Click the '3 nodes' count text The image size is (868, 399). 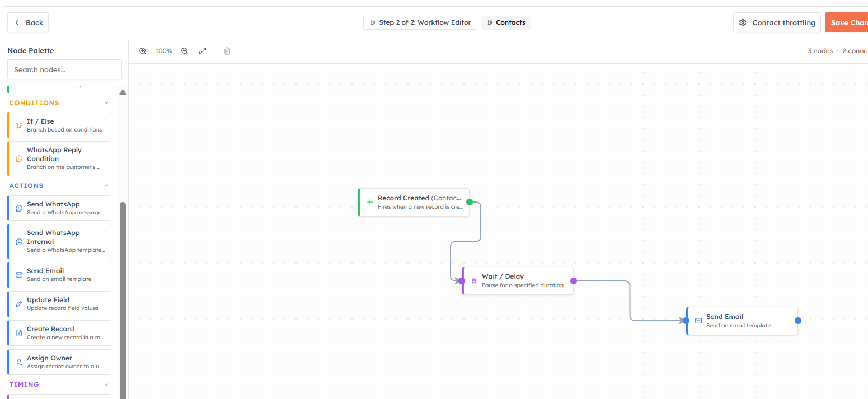(820, 51)
